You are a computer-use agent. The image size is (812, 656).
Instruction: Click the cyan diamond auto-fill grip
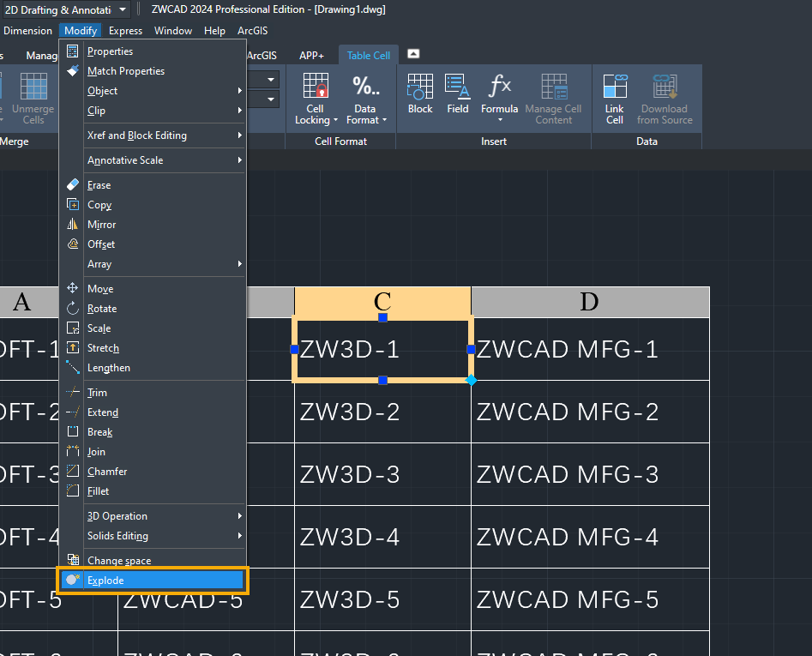471,381
